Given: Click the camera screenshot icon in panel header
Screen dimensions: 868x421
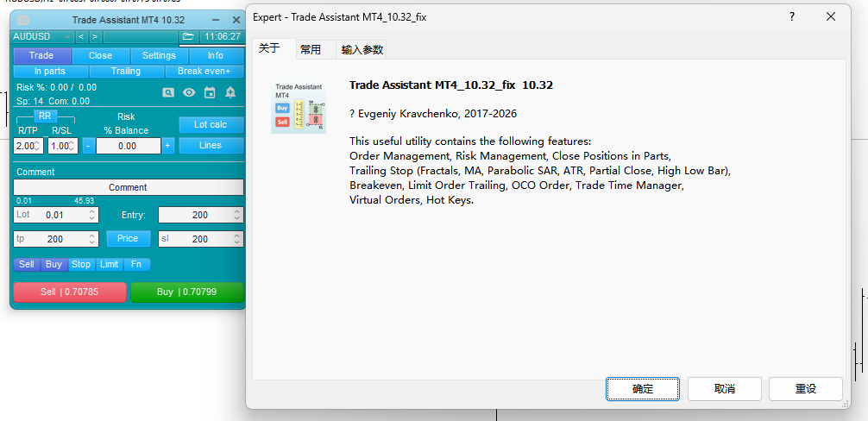Looking at the screenshot, I should [23, 20].
